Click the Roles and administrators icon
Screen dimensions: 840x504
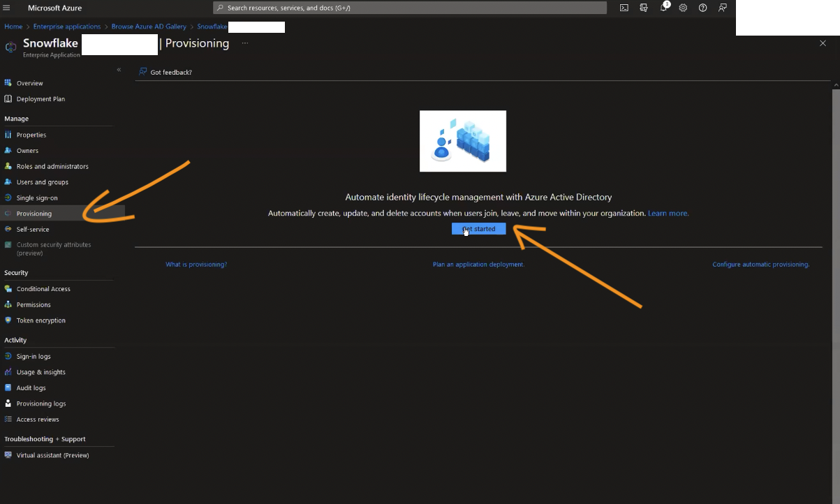[x=8, y=166]
